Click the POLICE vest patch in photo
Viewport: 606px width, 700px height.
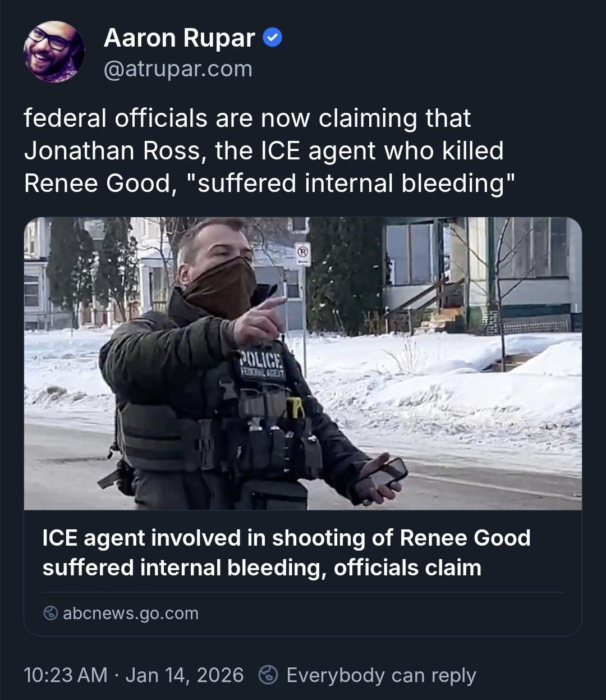tap(262, 364)
